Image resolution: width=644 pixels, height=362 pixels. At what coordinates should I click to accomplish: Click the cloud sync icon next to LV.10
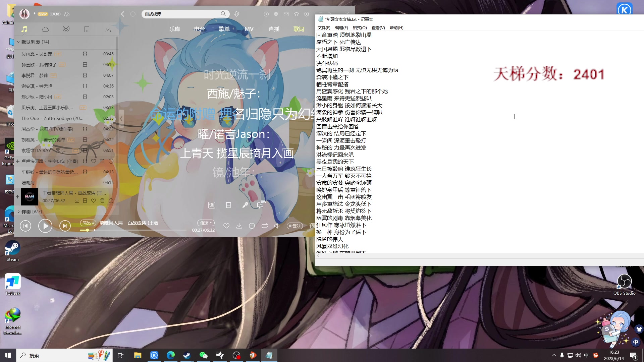67,14
